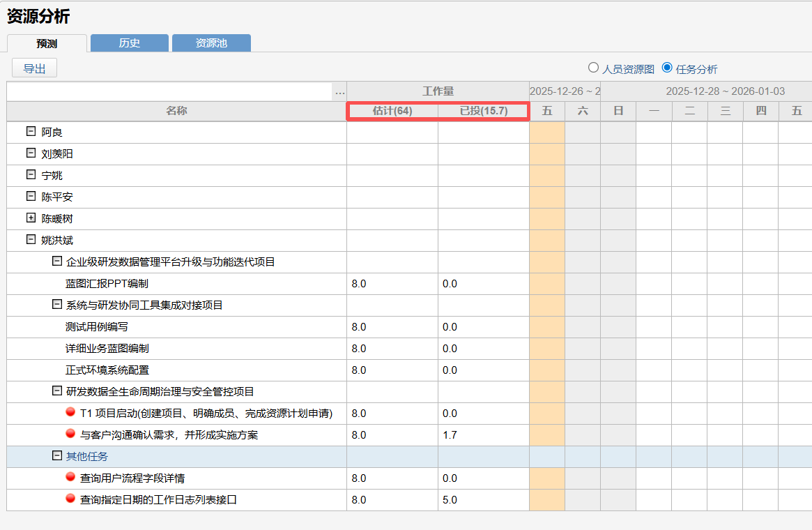Click the 估计(64) column header
812x530 pixels.
(392, 111)
